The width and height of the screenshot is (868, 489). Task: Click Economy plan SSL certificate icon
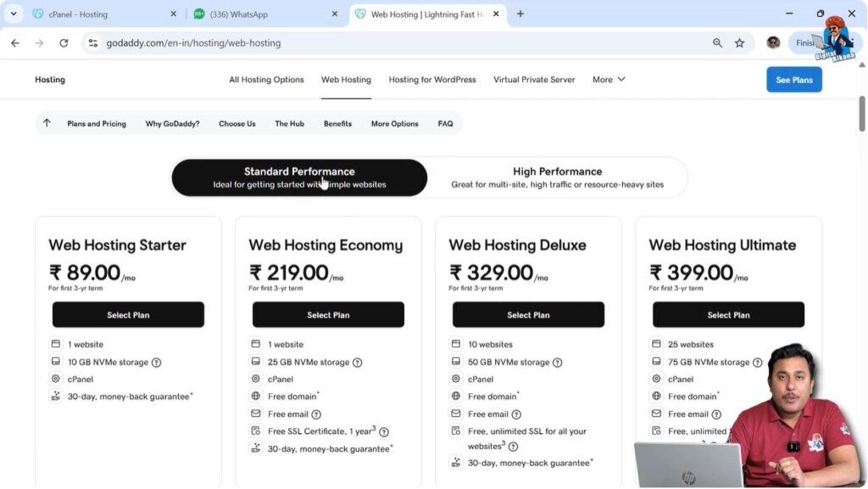(x=256, y=431)
